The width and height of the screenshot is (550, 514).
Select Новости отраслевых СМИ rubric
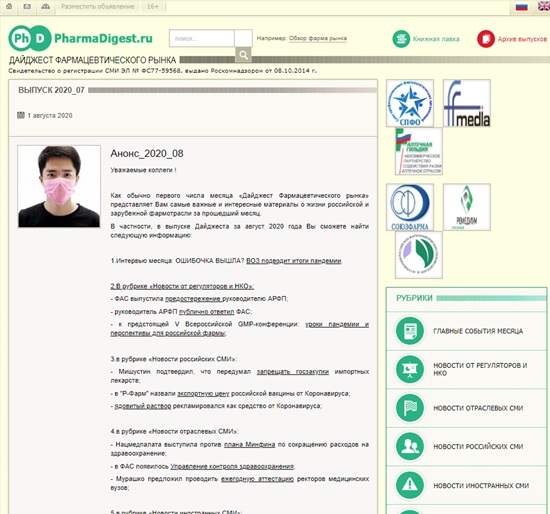tap(466, 408)
